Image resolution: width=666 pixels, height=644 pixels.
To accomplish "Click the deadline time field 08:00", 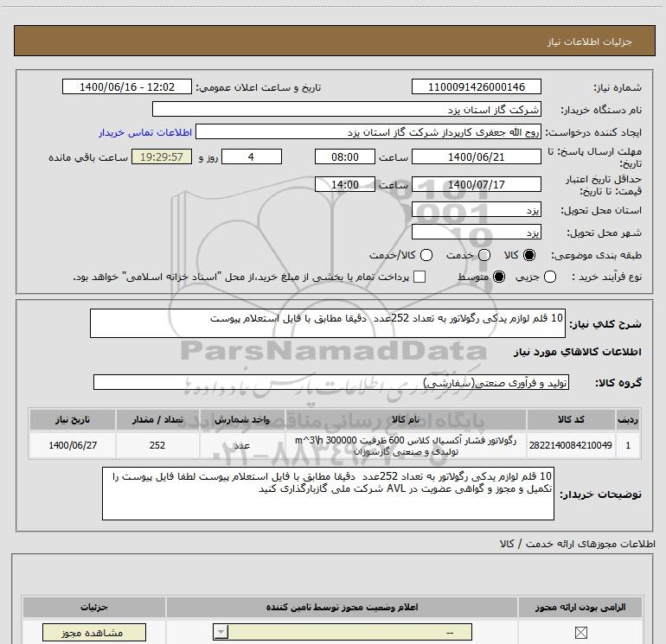I will (x=345, y=156).
